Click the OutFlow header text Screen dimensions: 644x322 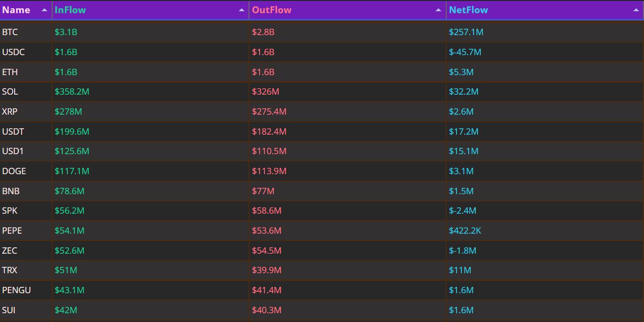click(x=271, y=10)
